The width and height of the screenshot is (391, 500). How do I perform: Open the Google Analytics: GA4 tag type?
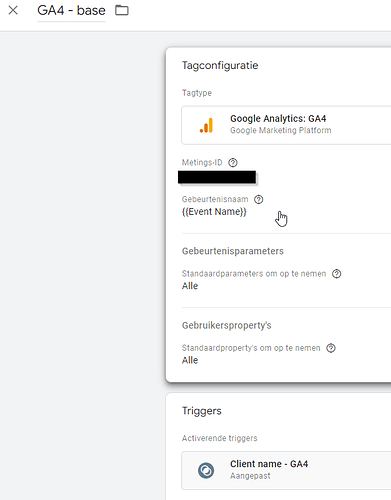coord(286,125)
